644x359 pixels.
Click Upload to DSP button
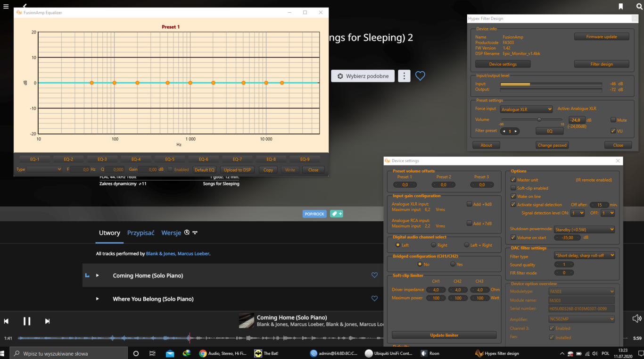click(237, 170)
